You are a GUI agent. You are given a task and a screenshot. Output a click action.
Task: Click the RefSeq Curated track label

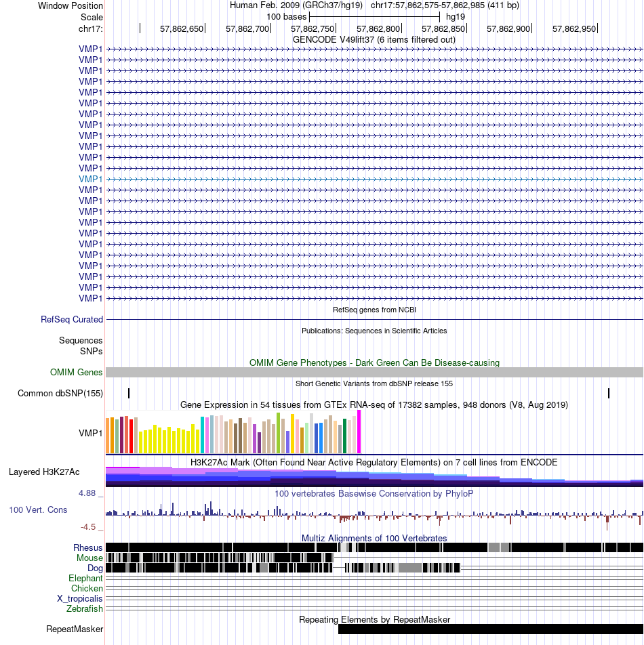pos(72,319)
